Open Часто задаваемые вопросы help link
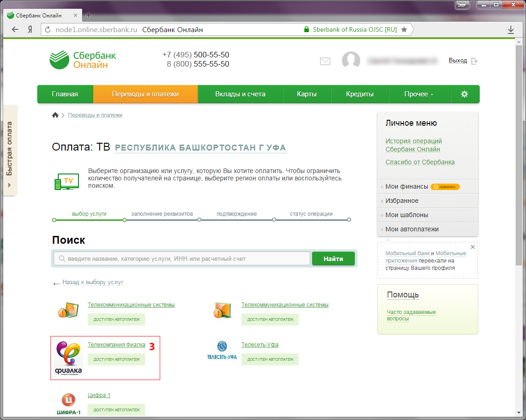 pos(411,315)
